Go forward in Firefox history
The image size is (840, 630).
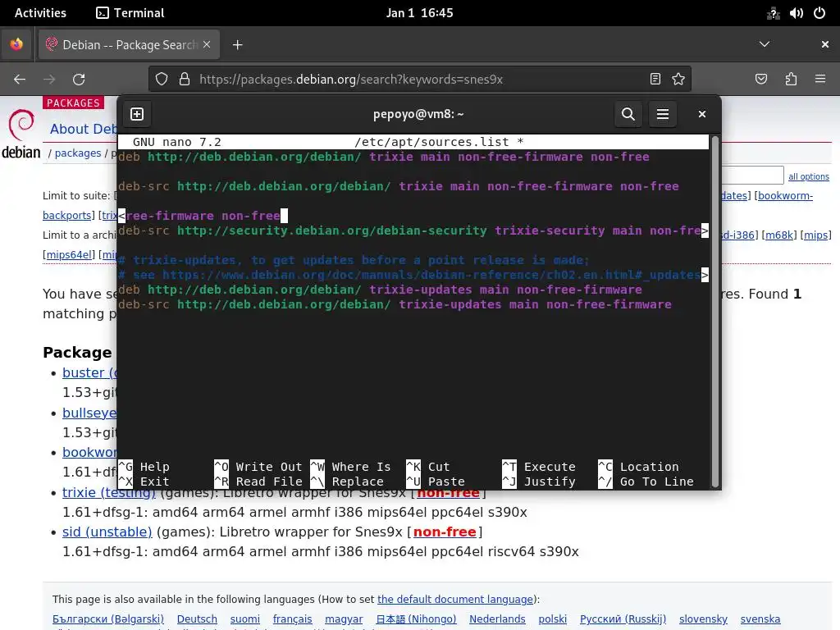click(49, 80)
